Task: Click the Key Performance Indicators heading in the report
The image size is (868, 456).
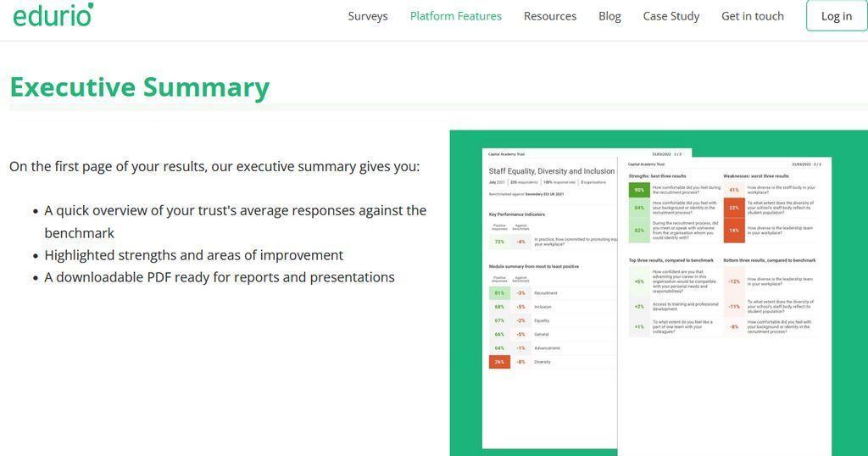Action: pyautogui.click(x=516, y=214)
